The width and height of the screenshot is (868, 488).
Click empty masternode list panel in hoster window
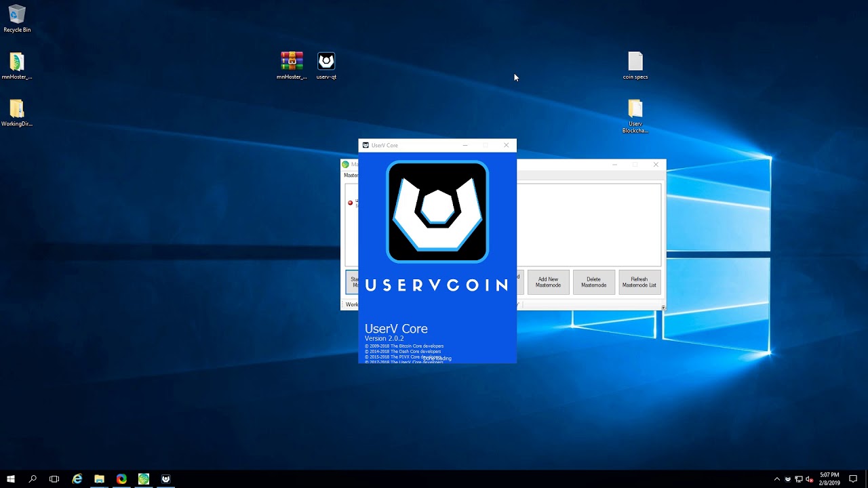tap(589, 224)
